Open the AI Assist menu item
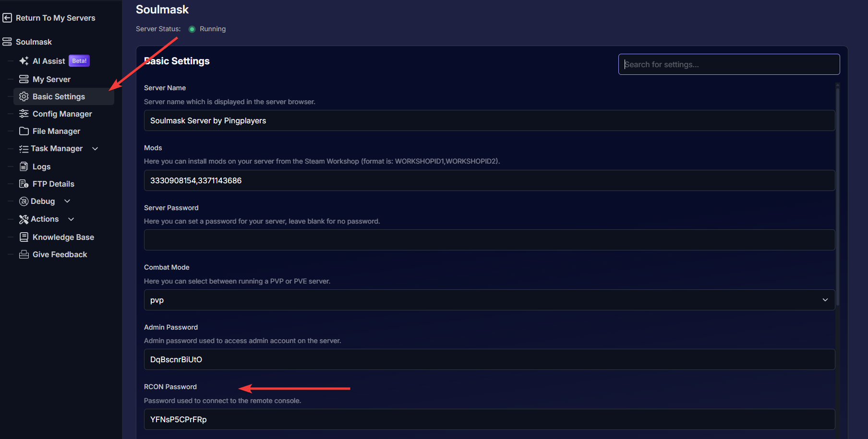This screenshot has width=868, height=439. 48,61
